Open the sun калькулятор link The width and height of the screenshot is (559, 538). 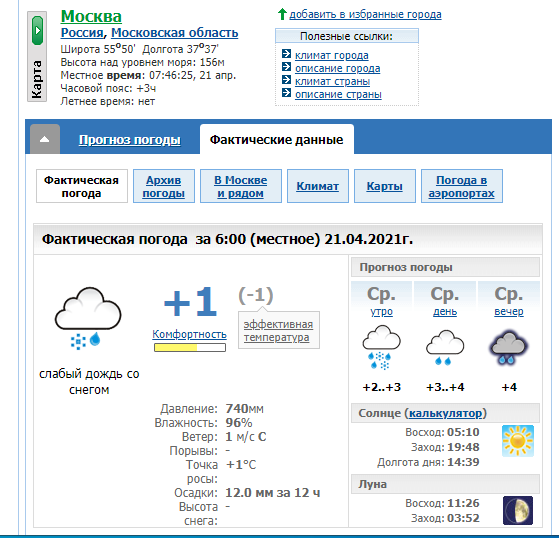[446, 413]
